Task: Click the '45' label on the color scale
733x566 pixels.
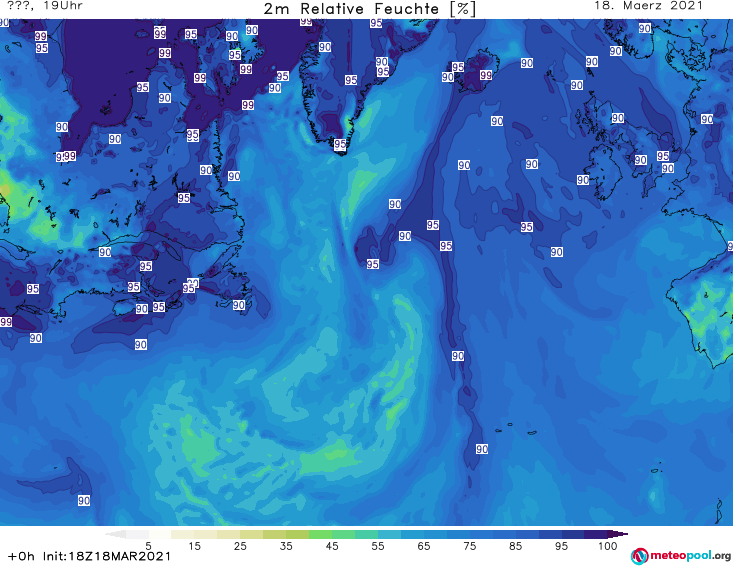Action: click(x=332, y=546)
